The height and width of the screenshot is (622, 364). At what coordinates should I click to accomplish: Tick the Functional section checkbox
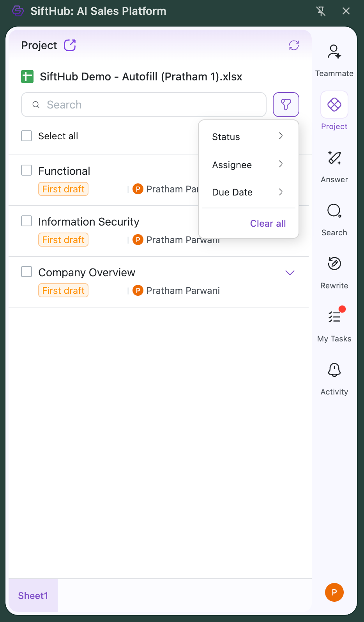point(27,171)
